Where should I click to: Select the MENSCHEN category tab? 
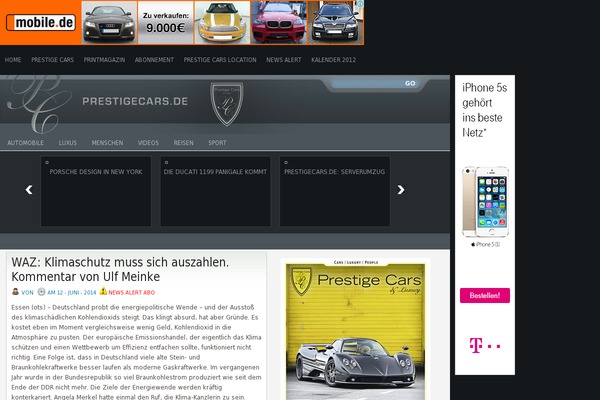point(107,143)
